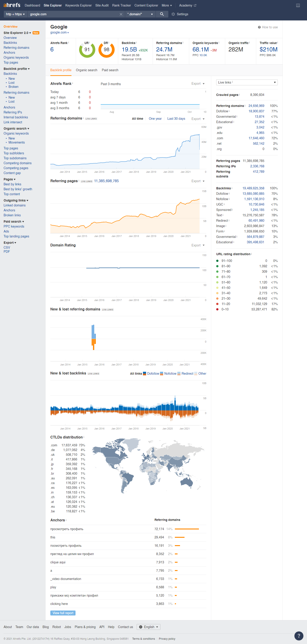Click the Nofollow color swatch in legend
The image size is (307, 644).
click(x=162, y=374)
